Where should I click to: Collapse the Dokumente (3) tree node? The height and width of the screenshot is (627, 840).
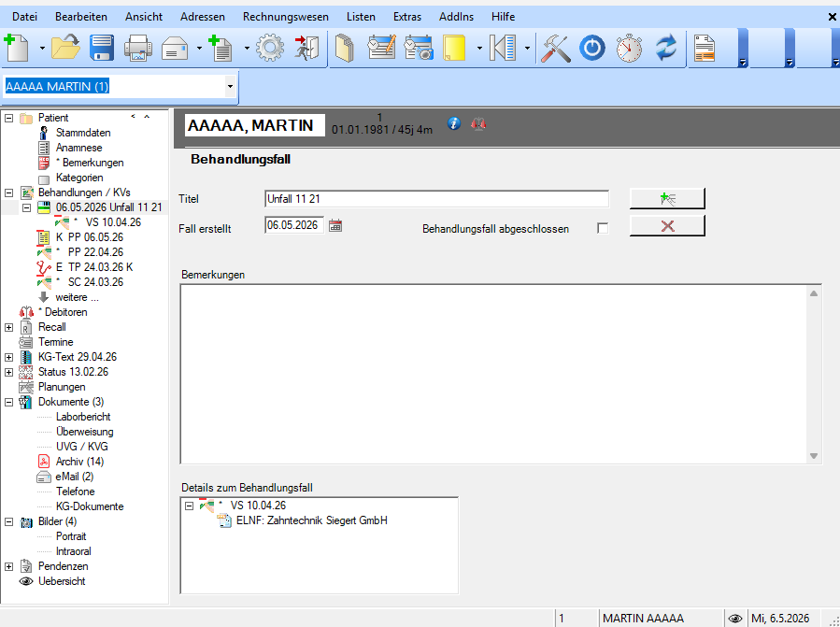pos(9,402)
